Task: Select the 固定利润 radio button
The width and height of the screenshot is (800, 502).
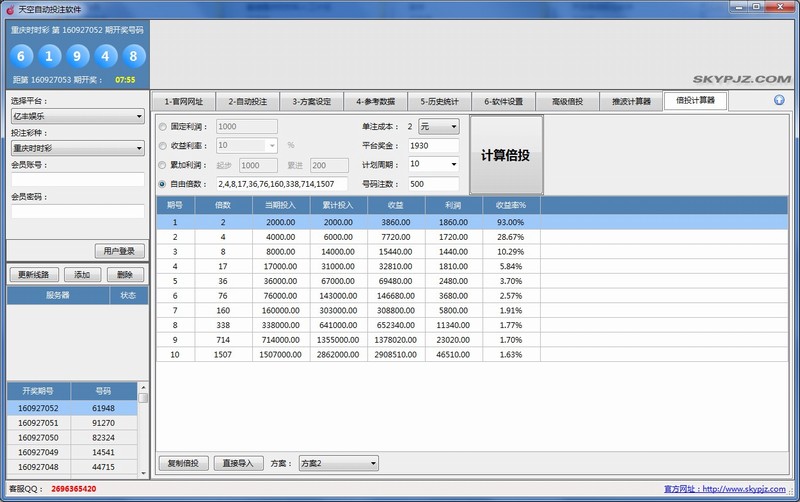Action: tap(163, 127)
